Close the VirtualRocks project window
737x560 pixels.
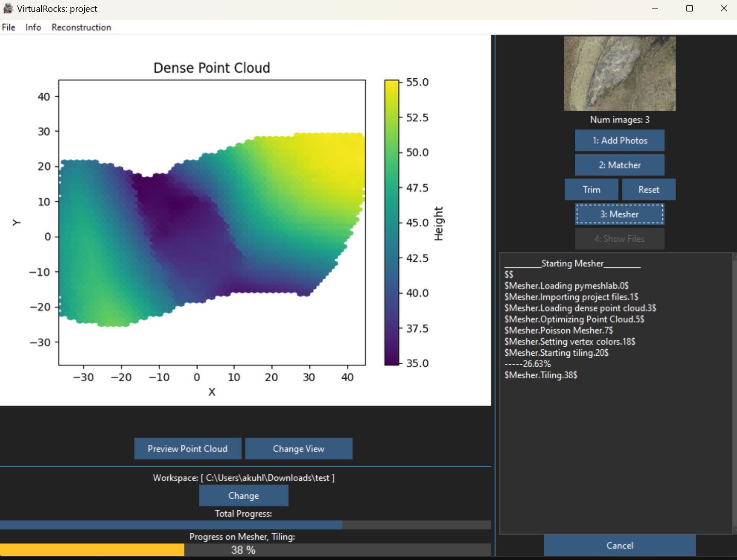pyautogui.click(x=723, y=9)
